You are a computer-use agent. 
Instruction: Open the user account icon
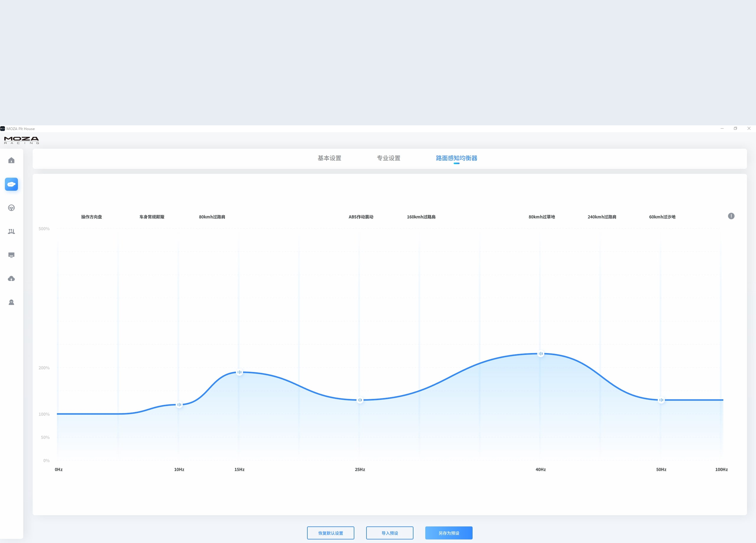coord(11,302)
